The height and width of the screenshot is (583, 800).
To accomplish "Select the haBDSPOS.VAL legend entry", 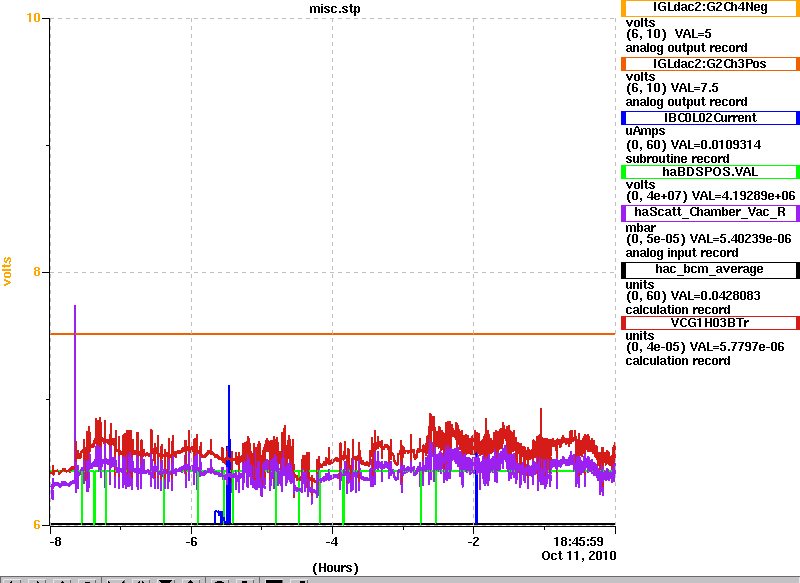I will [710, 172].
